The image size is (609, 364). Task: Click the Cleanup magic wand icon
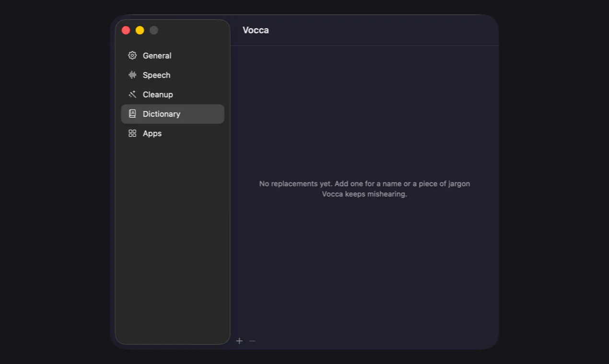(132, 94)
